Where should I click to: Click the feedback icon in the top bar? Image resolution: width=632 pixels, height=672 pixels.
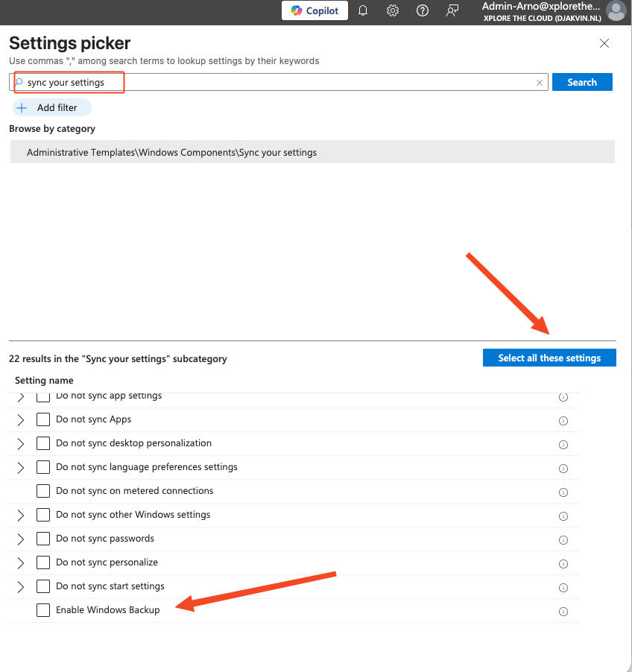pyautogui.click(x=452, y=10)
